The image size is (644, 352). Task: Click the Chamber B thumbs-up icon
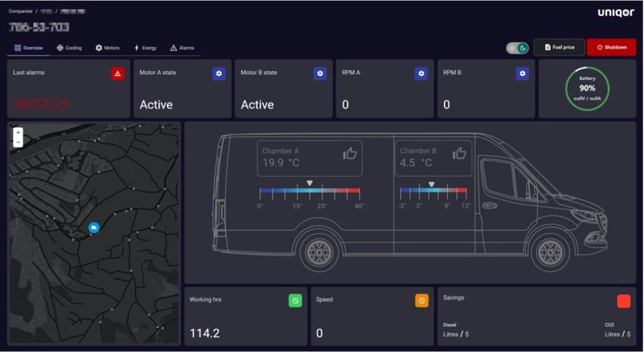(x=460, y=153)
